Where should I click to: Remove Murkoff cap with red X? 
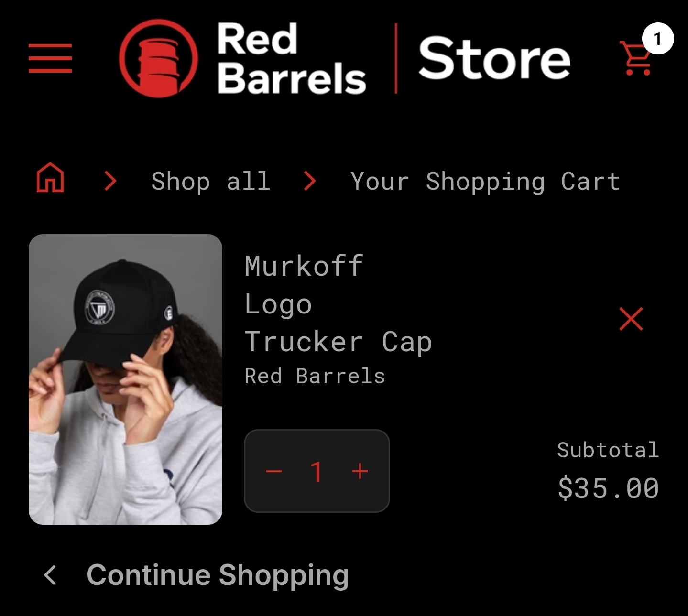(631, 319)
